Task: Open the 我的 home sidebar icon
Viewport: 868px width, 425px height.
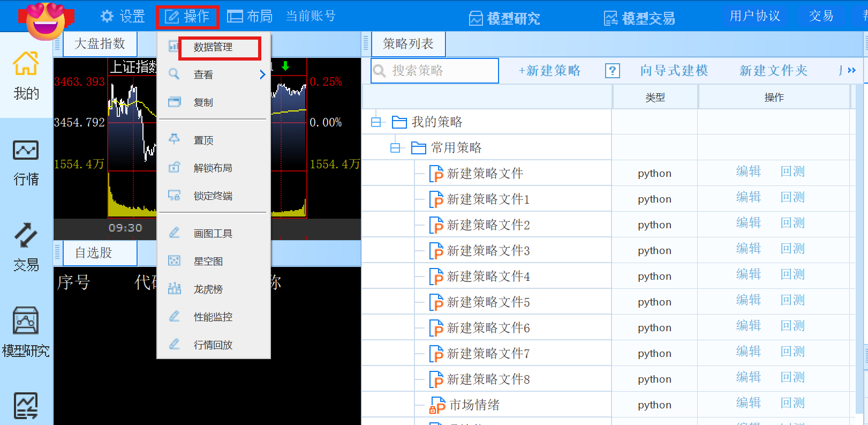Action: click(x=26, y=75)
